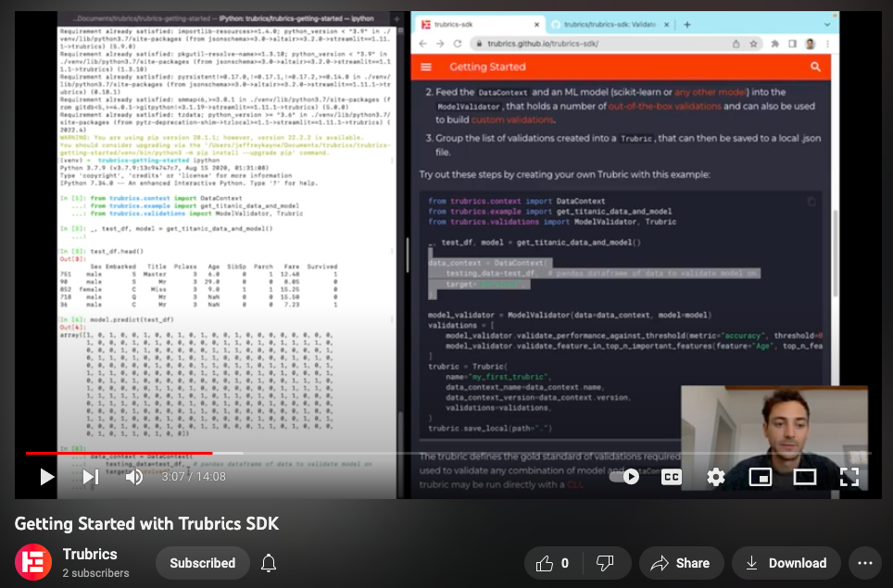Play the video

(46, 477)
